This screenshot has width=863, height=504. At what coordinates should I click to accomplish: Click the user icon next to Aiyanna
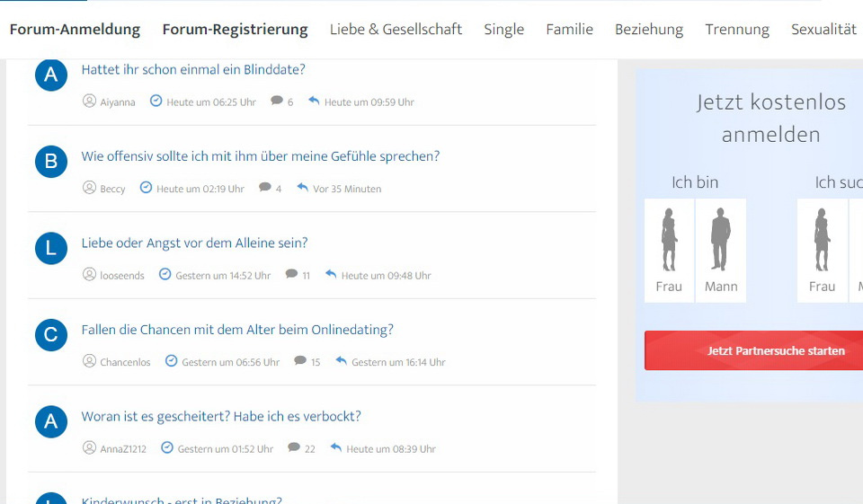pos(89,102)
